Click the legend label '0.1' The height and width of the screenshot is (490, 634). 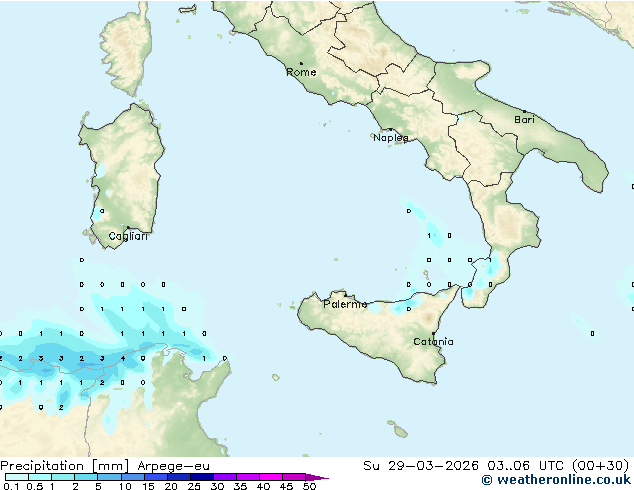click(x=10, y=486)
